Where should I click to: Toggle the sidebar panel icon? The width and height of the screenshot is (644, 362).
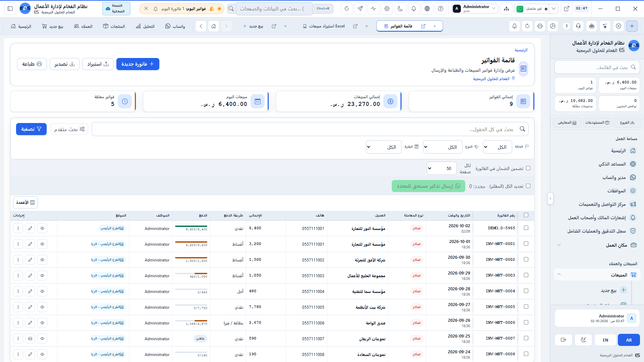coord(10,9)
